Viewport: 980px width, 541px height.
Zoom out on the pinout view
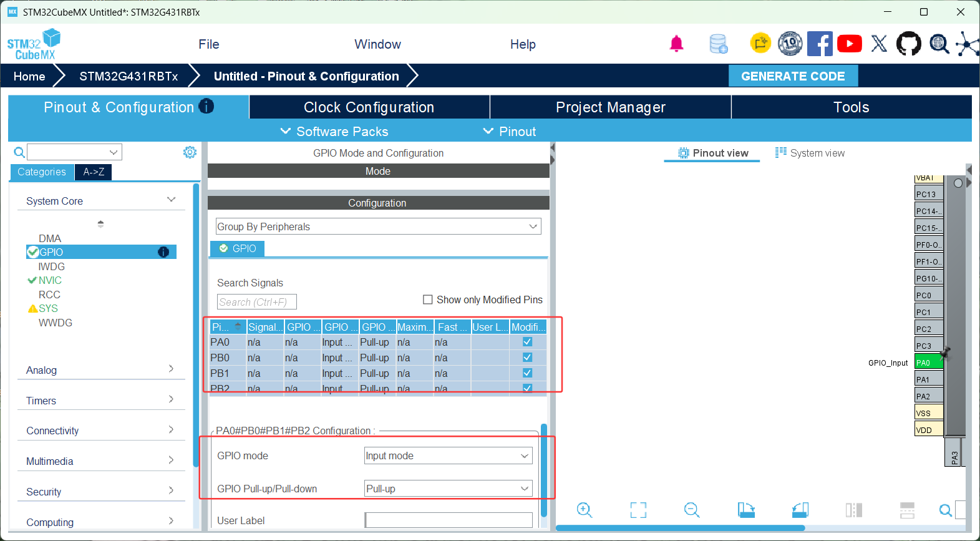coord(692,510)
